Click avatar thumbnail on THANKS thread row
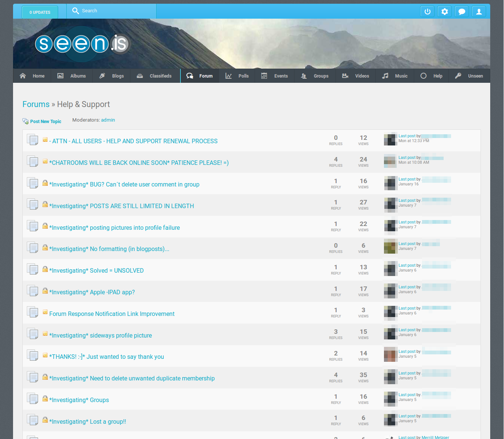The width and height of the screenshot is (504, 439). (390, 354)
